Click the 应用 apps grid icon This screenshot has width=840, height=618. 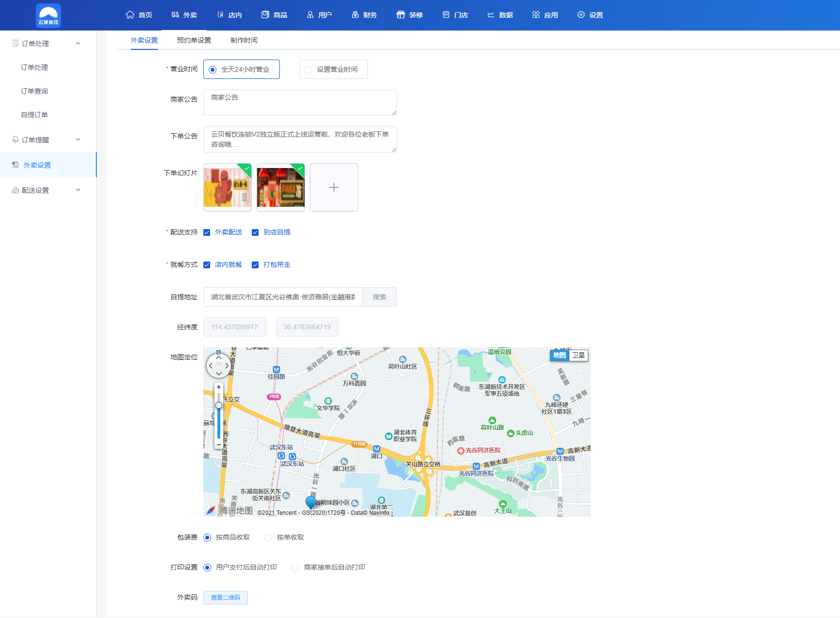(536, 15)
